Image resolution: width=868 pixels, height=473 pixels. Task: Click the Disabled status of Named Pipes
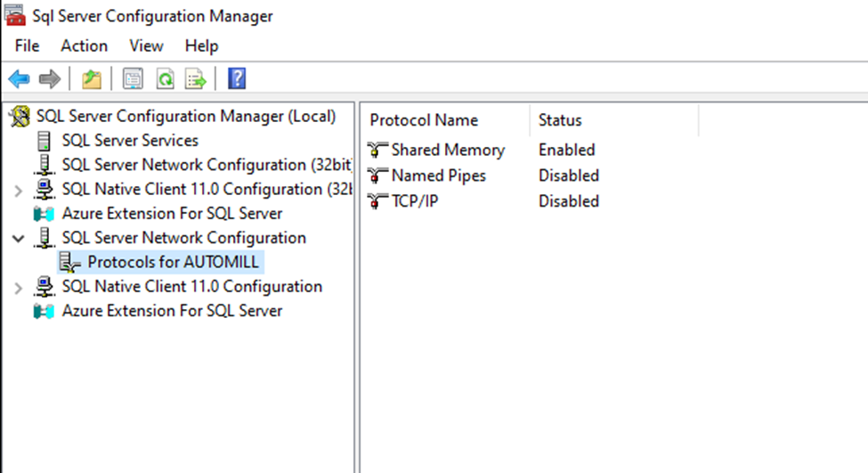[x=569, y=175]
